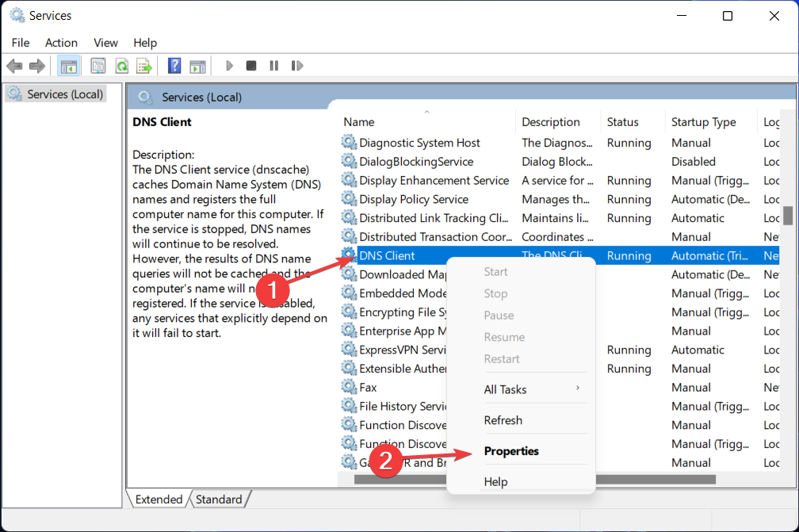Click the Refresh toolbar icon
Screen dimensions: 799x532
point(122,66)
